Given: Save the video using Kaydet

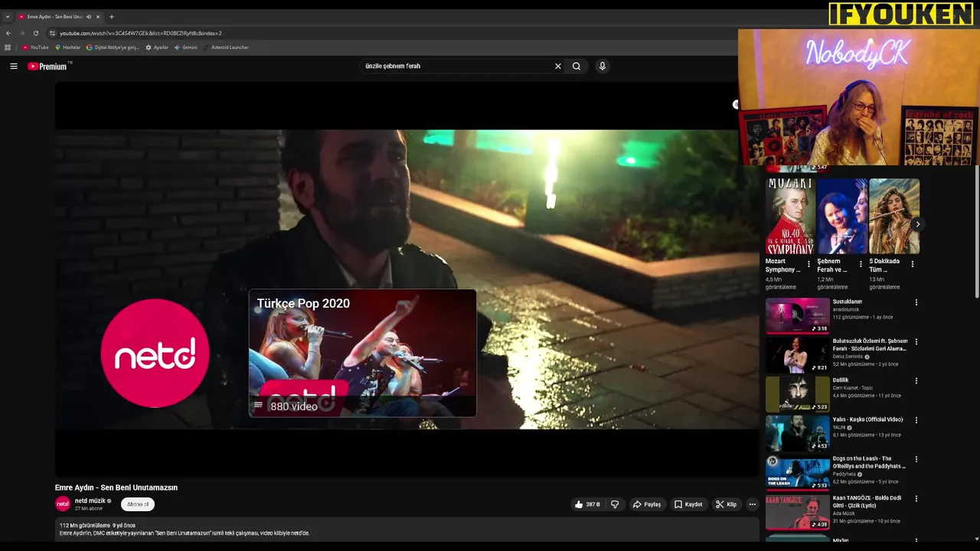Looking at the screenshot, I should pos(688,504).
